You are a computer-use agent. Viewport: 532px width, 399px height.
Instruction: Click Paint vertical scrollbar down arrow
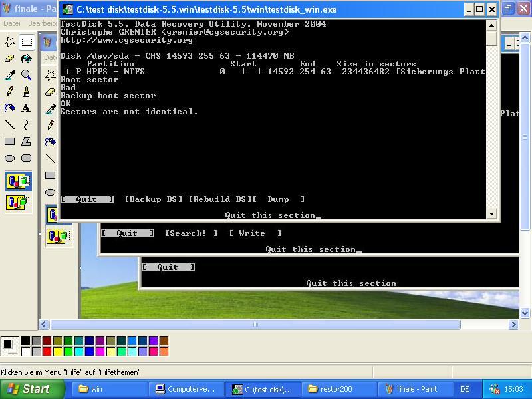pos(525,313)
